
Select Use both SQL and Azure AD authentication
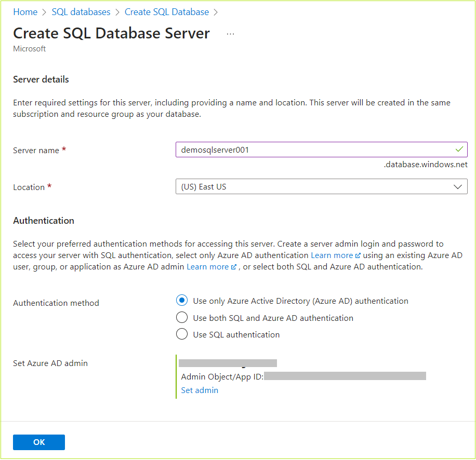(x=182, y=317)
